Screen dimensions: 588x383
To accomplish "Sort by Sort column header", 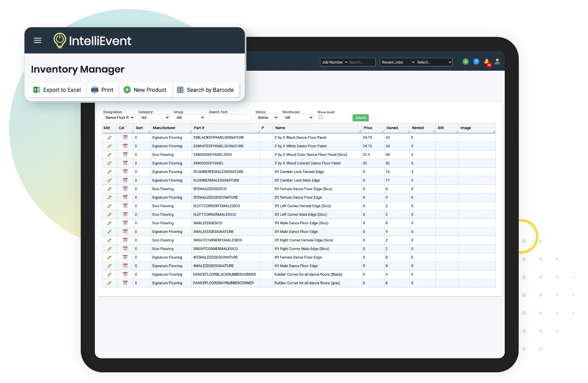I will [142, 128].
